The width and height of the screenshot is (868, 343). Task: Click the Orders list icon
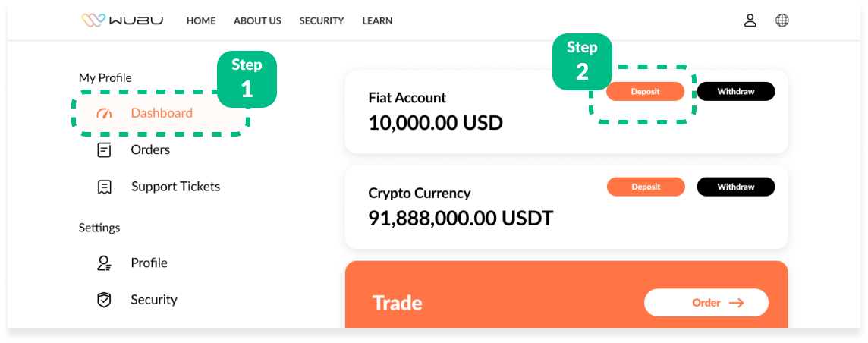[104, 150]
